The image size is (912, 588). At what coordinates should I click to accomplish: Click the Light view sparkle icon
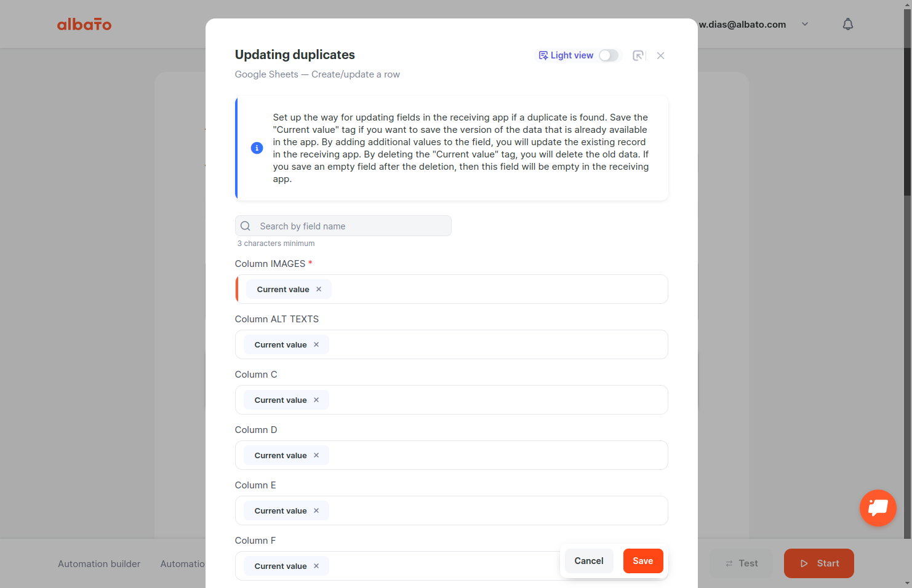(x=543, y=55)
